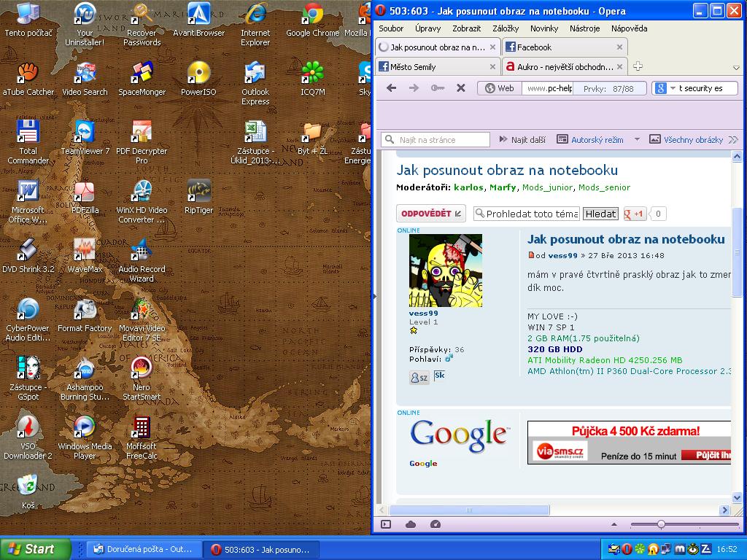Switch to the Aukro tab
The width and height of the screenshot is (747, 560).
[x=564, y=66]
